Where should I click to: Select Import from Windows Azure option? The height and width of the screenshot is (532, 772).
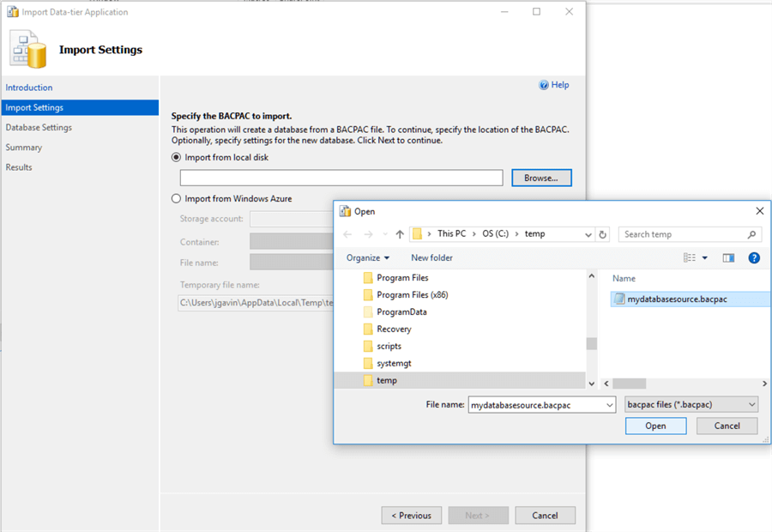(177, 199)
